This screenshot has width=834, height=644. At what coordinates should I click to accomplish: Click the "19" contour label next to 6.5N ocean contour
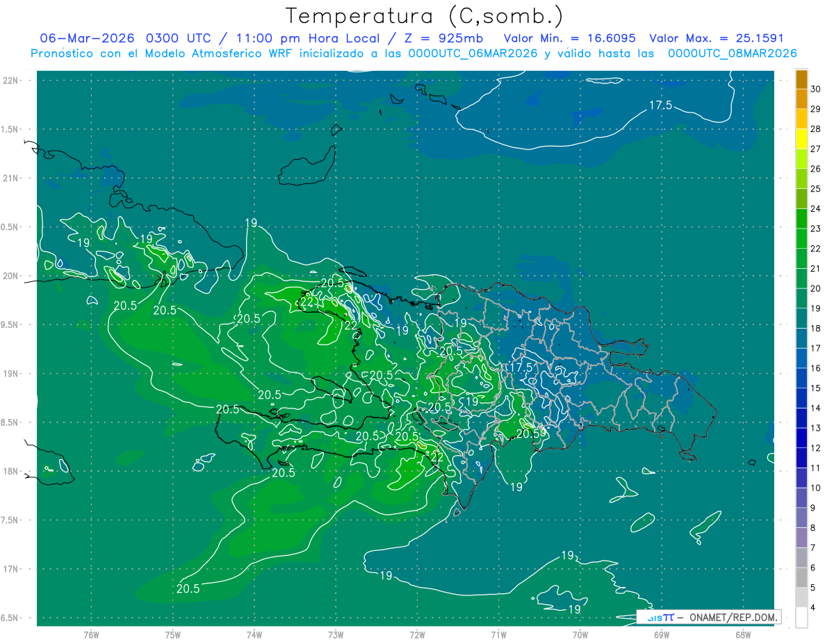575,609
